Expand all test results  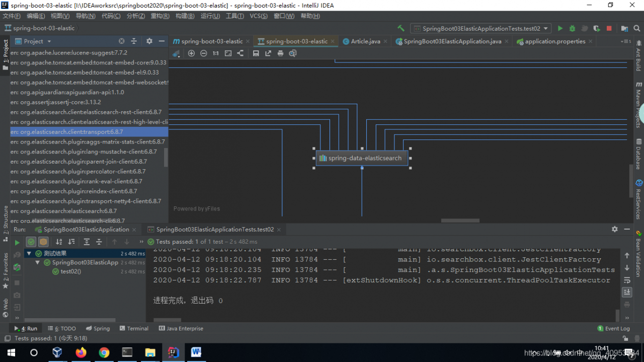pyautogui.click(x=87, y=242)
